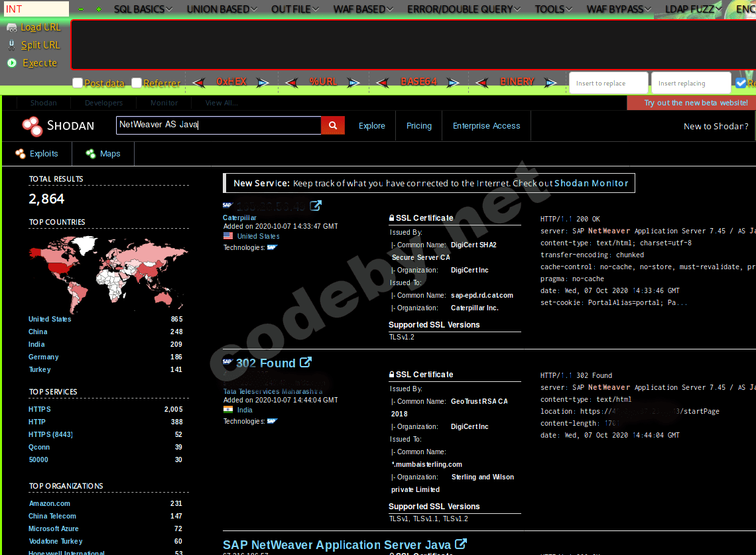Open external link icon of first result
This screenshot has height=555, width=756.
tap(315, 206)
